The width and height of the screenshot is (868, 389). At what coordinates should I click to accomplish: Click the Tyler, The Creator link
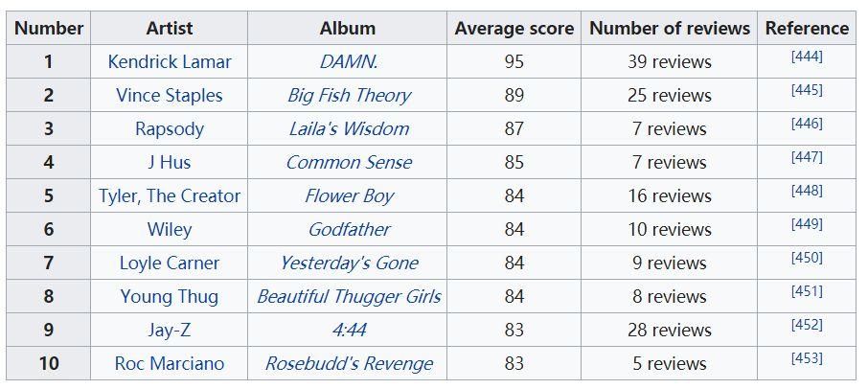pyautogui.click(x=170, y=195)
